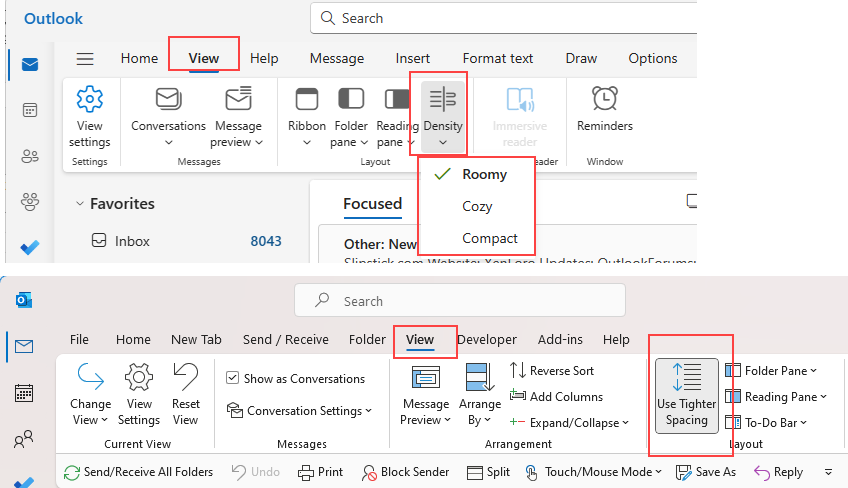Viewport: 848px width, 488px height.
Task: Open Help tab in new Outlook
Action: (x=264, y=58)
